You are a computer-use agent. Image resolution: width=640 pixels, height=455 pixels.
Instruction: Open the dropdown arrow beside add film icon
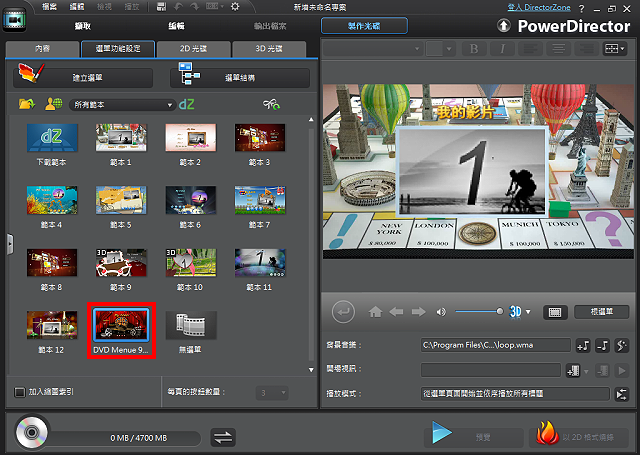click(x=587, y=371)
